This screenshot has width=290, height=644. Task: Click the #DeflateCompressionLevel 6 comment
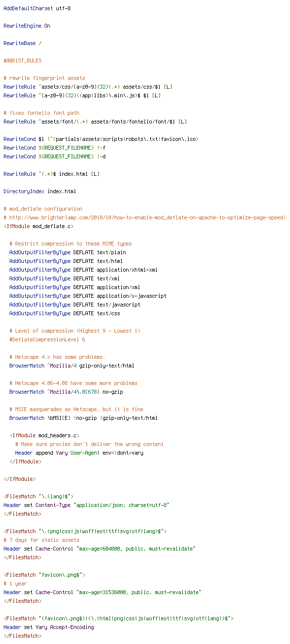47,340
